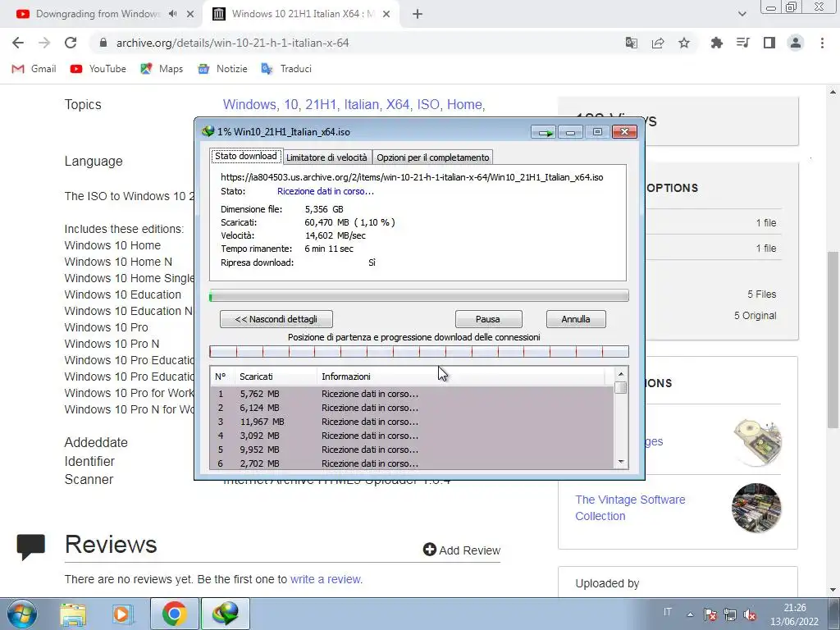Switch to Limitatore di velocità tab
The width and height of the screenshot is (840, 630).
[x=326, y=157]
